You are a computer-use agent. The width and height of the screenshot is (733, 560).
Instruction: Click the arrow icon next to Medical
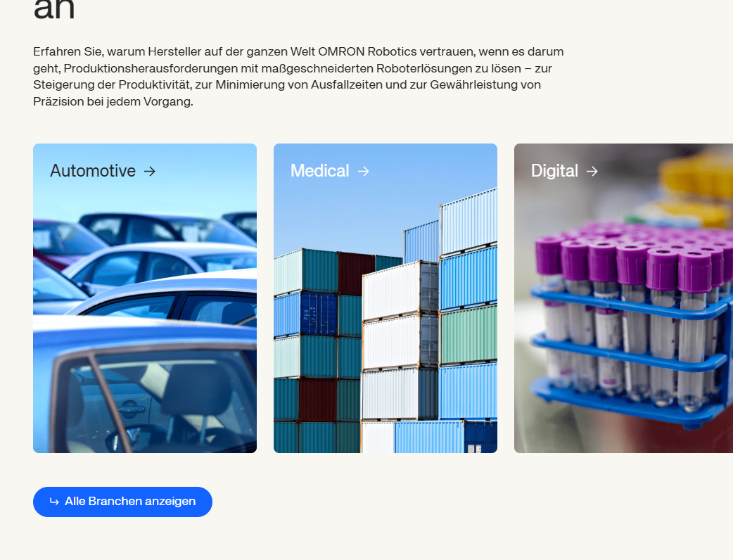pyautogui.click(x=363, y=172)
